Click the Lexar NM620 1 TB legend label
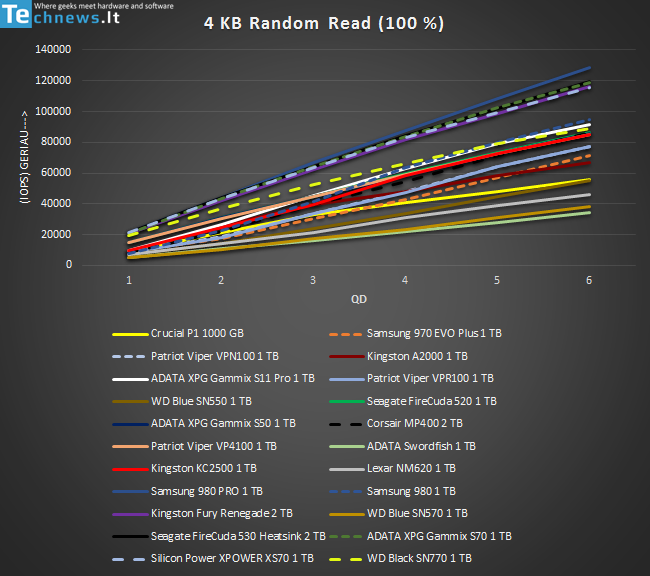 click(411, 469)
